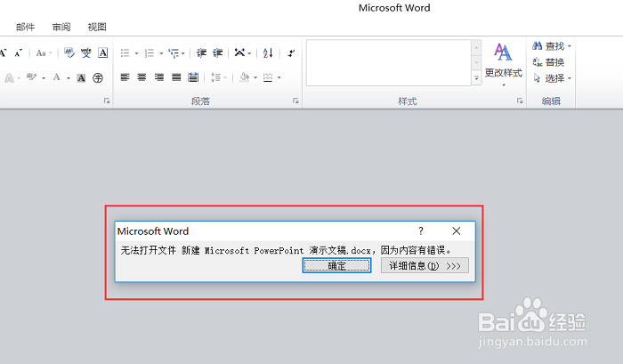The image size is (623, 364).
Task: Click the Numbering list icon
Action: tap(150, 53)
